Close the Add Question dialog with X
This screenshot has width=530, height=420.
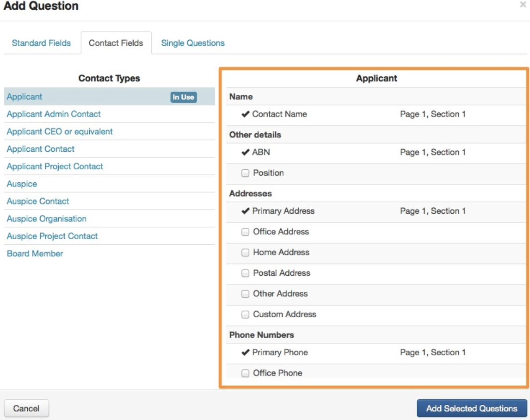point(523,5)
